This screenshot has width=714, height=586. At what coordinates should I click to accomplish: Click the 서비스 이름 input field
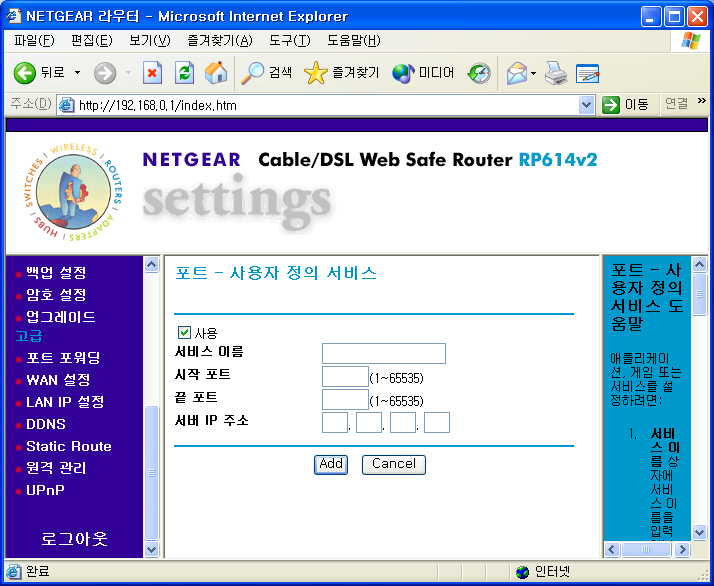pos(383,353)
